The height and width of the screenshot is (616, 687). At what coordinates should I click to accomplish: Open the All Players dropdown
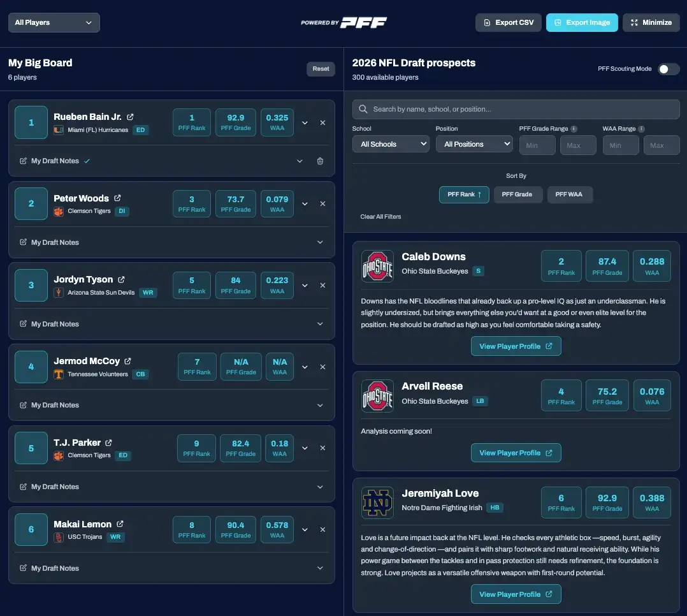click(x=54, y=22)
